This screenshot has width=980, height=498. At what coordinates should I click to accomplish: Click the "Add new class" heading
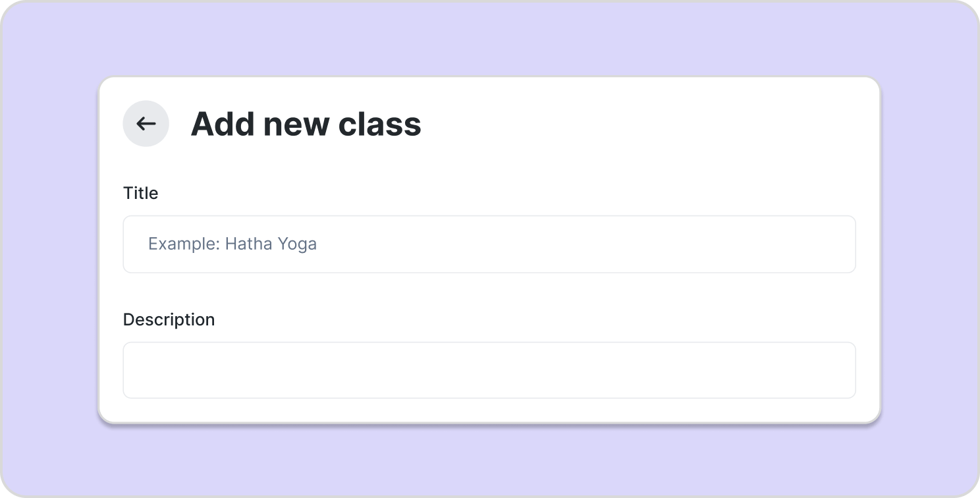[306, 124]
